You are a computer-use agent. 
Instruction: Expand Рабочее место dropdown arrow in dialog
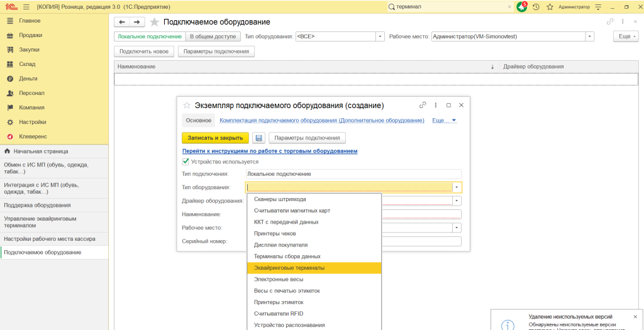tap(457, 228)
